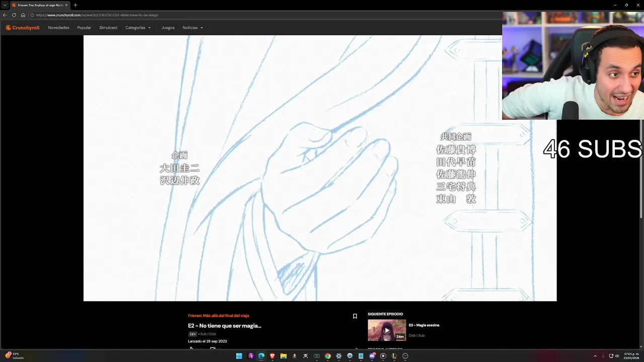Reload the current page

pos(14,15)
